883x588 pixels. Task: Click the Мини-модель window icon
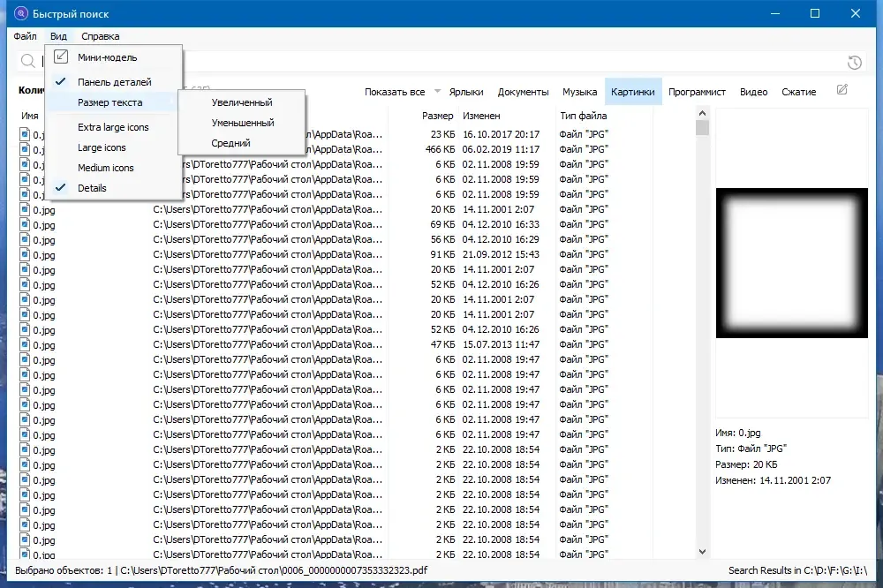(61, 57)
